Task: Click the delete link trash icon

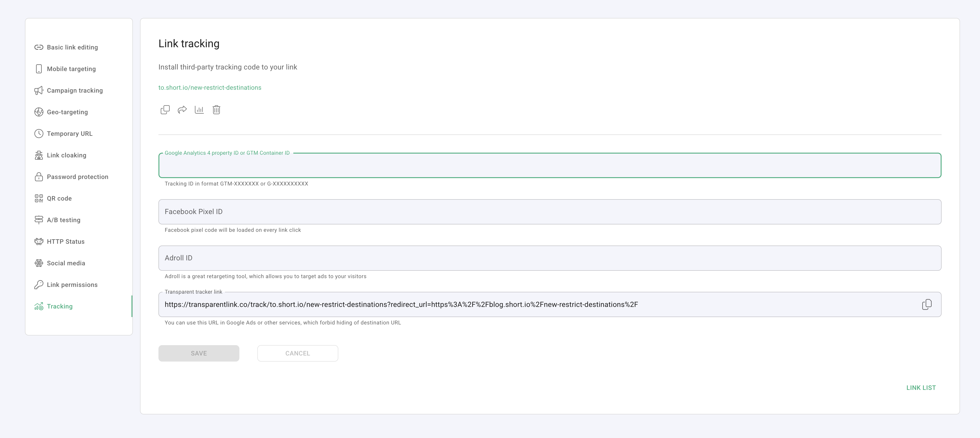Action: (216, 109)
